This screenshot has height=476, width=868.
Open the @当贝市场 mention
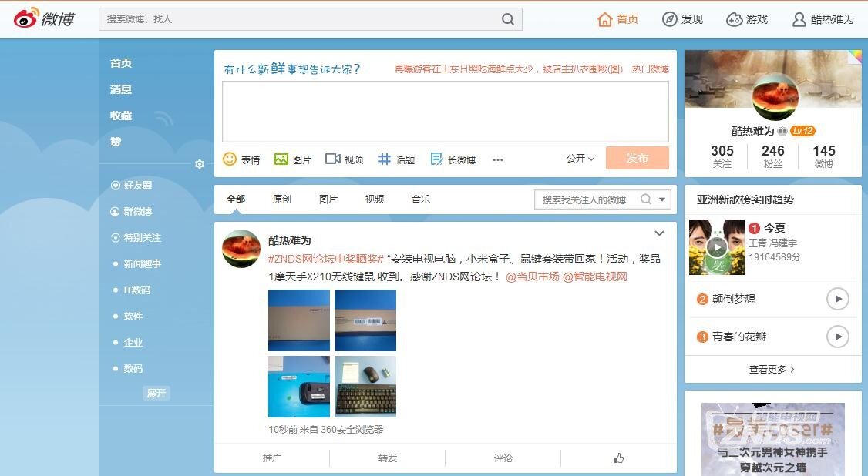point(532,277)
